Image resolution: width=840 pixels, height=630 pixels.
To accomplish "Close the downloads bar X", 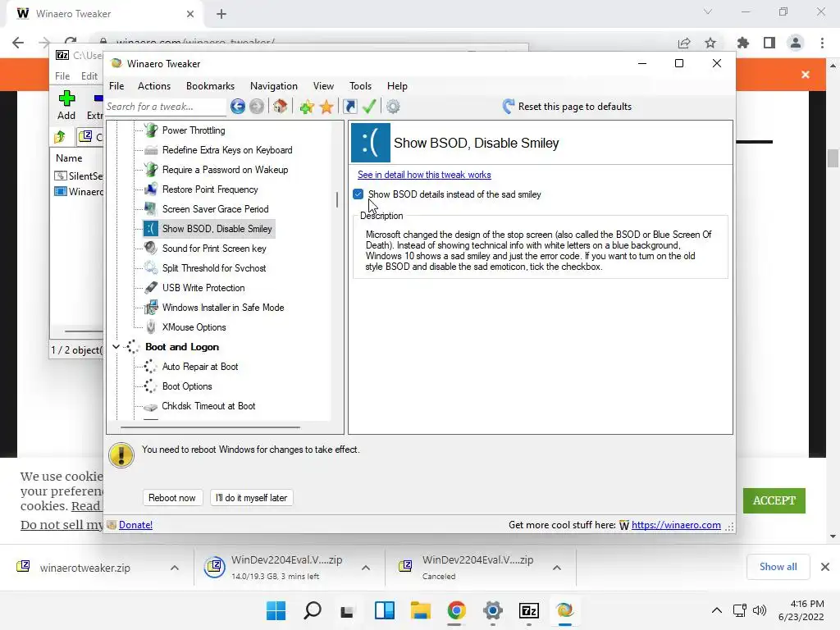I will point(825,567).
